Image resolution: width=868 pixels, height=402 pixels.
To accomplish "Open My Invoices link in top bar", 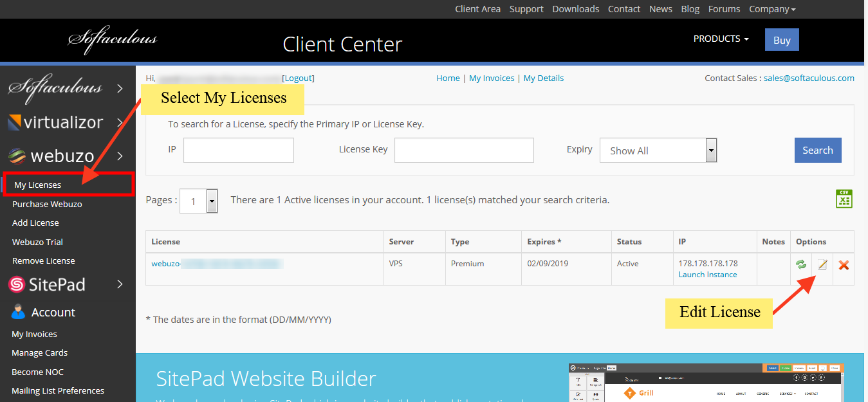I will tap(492, 78).
